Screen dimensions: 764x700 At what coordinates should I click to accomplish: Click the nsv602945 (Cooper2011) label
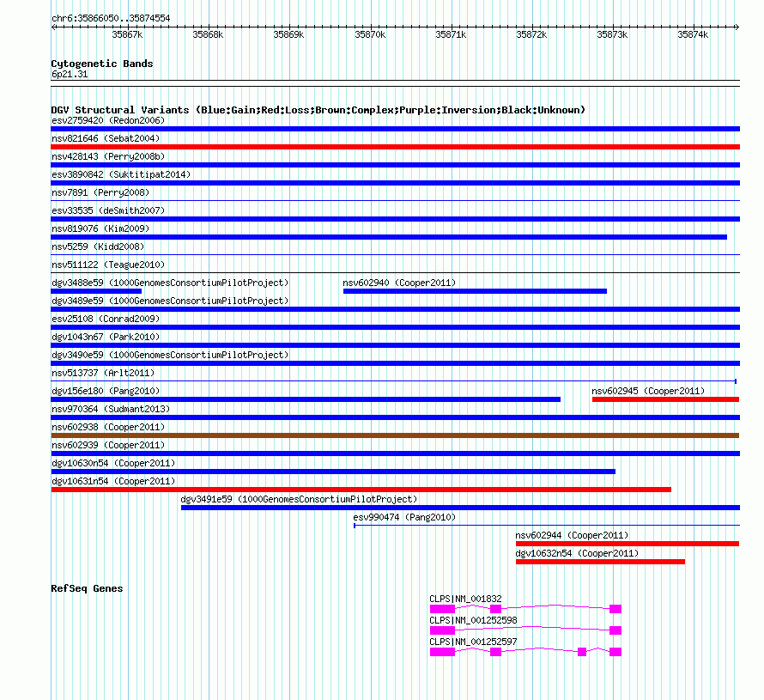tap(648, 391)
